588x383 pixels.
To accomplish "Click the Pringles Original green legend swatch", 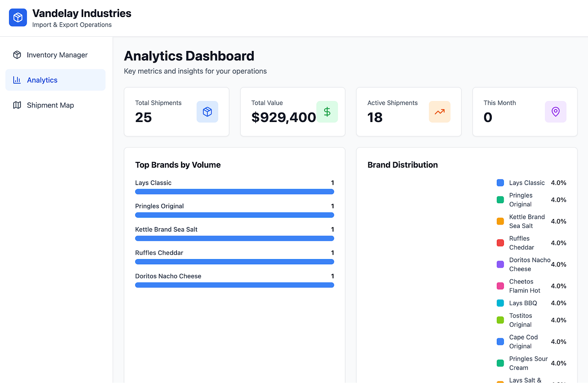I will tap(500, 200).
